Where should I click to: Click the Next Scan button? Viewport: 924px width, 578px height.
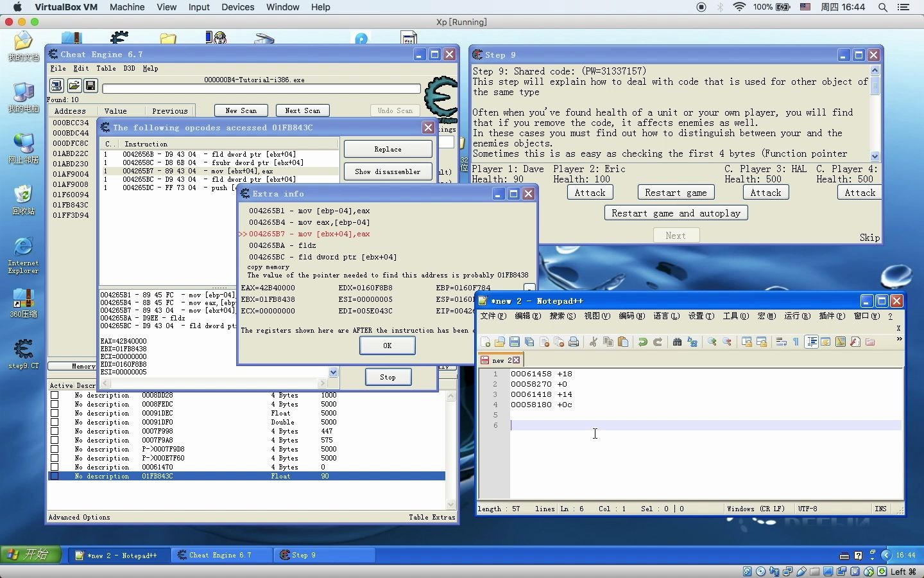click(302, 110)
